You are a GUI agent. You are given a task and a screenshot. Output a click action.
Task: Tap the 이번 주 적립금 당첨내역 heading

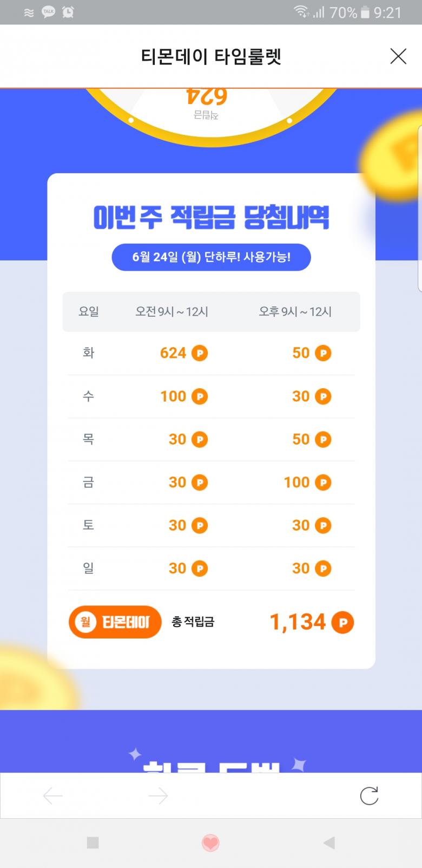(x=211, y=218)
